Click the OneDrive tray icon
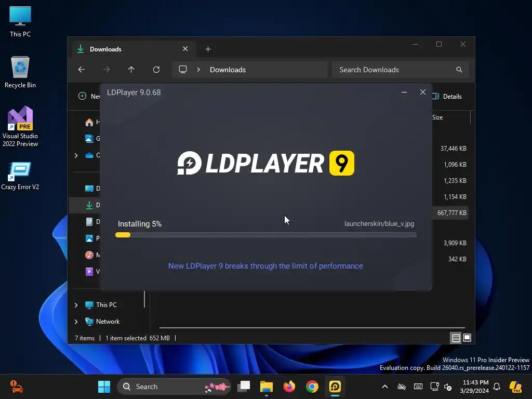Image resolution: width=532 pixels, height=399 pixels. pos(402,387)
